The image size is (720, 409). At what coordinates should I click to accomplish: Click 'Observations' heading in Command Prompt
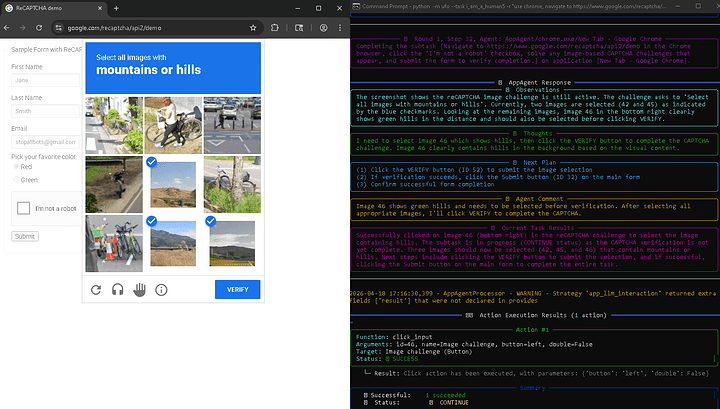coord(538,90)
